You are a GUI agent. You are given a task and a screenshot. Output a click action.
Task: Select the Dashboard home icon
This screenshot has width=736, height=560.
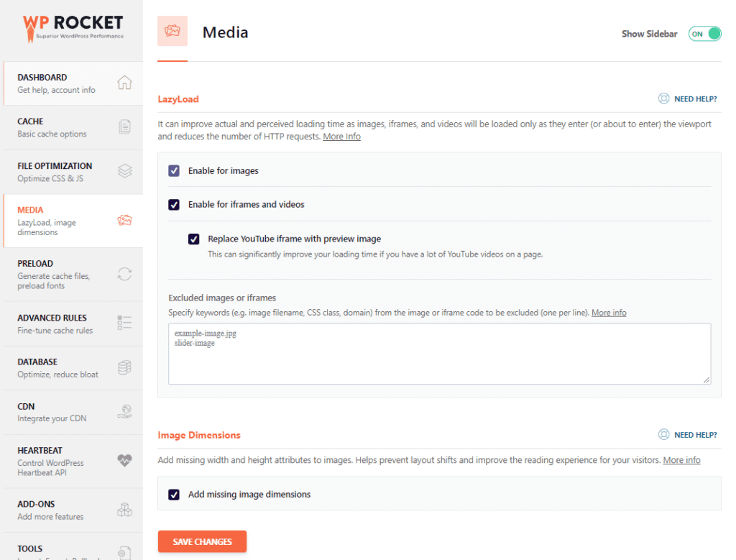[123, 82]
